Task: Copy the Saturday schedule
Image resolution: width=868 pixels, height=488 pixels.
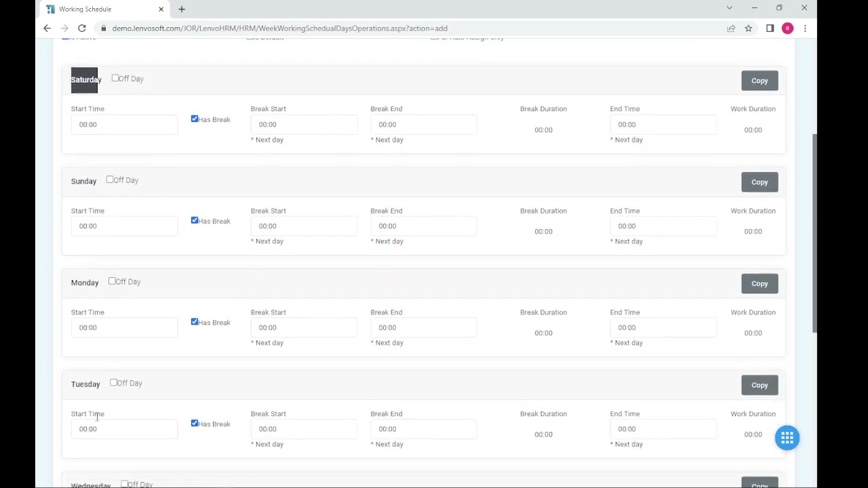Action: (759, 81)
